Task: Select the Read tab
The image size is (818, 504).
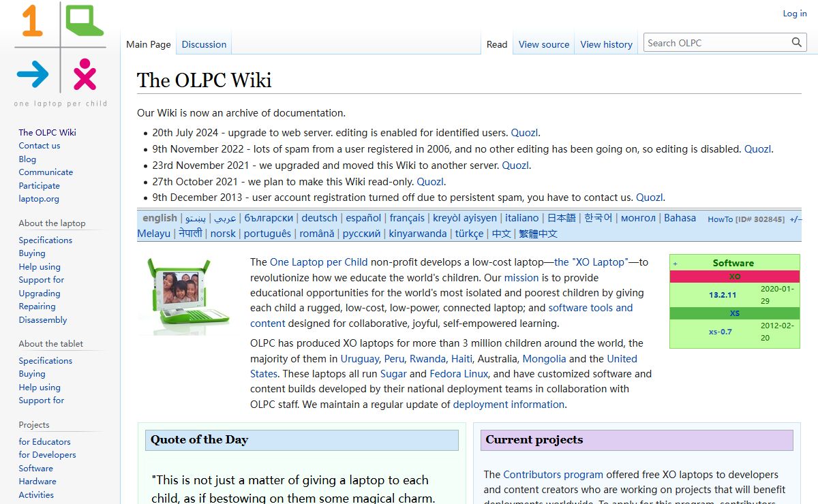Action: pyautogui.click(x=497, y=44)
